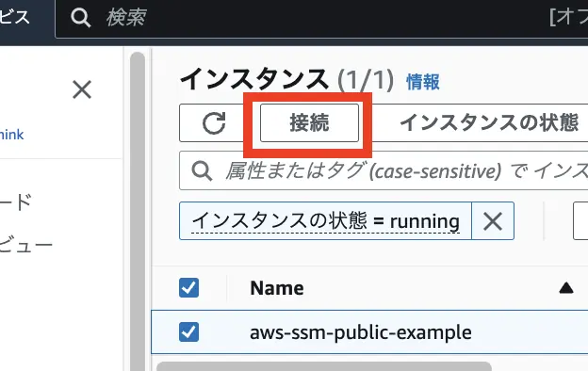The height and width of the screenshot is (371, 588).
Task: Click the Name column sort arrow
Action: tap(566, 288)
